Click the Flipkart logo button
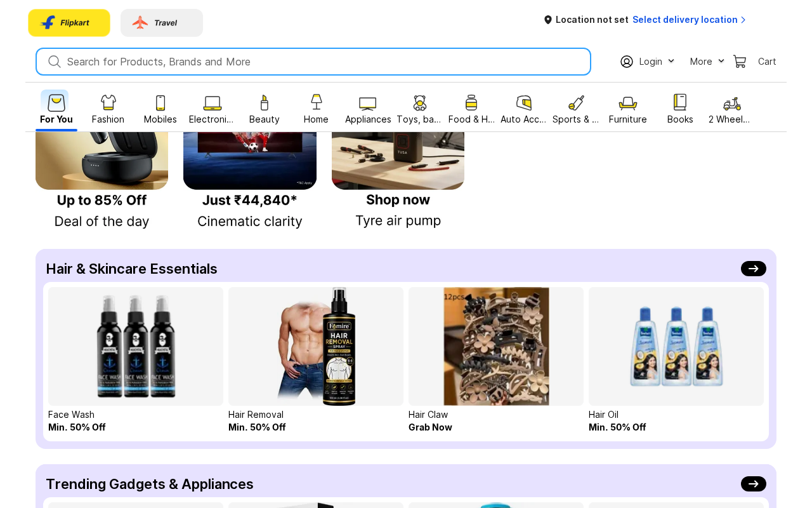 (69, 23)
